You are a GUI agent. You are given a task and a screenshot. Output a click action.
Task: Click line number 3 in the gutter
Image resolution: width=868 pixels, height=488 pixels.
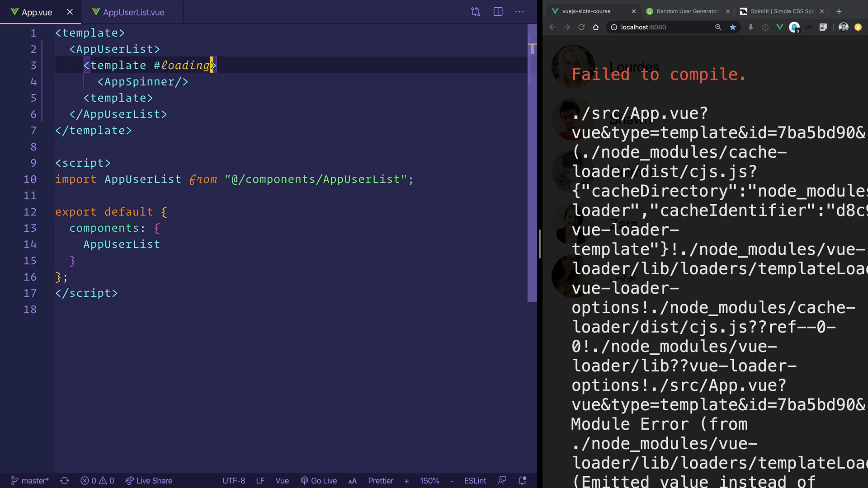[33, 66]
